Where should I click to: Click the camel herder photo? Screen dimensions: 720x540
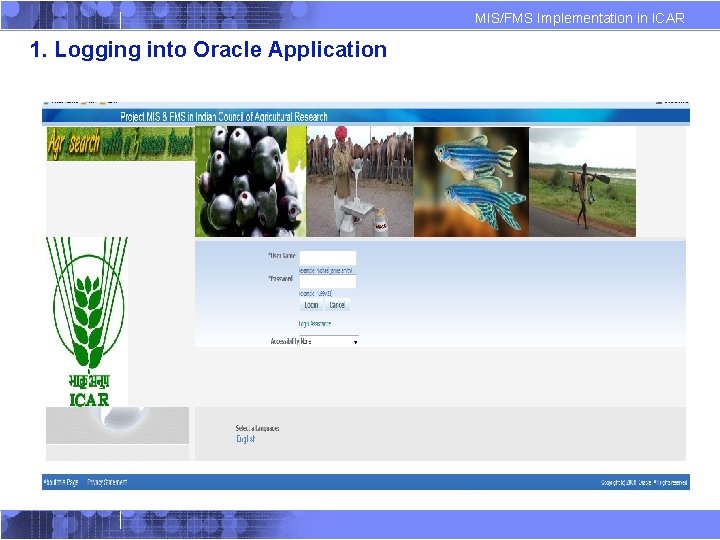[x=360, y=182]
